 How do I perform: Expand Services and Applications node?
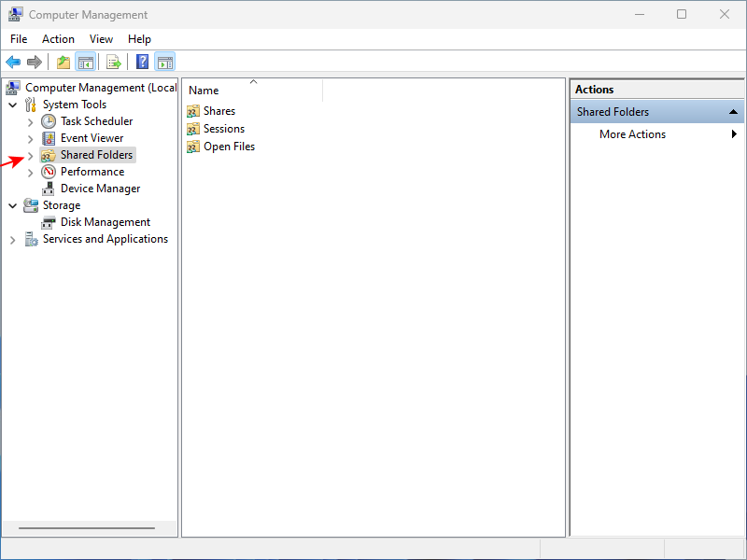click(13, 240)
